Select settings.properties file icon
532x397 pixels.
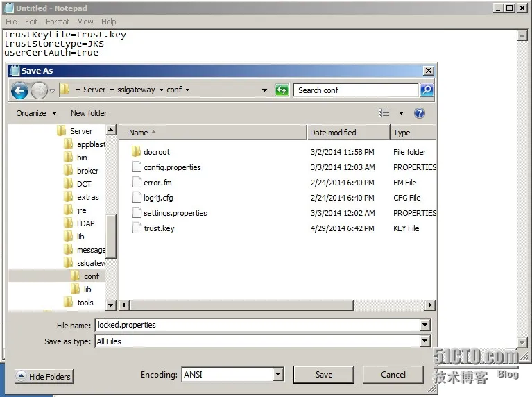coord(137,212)
